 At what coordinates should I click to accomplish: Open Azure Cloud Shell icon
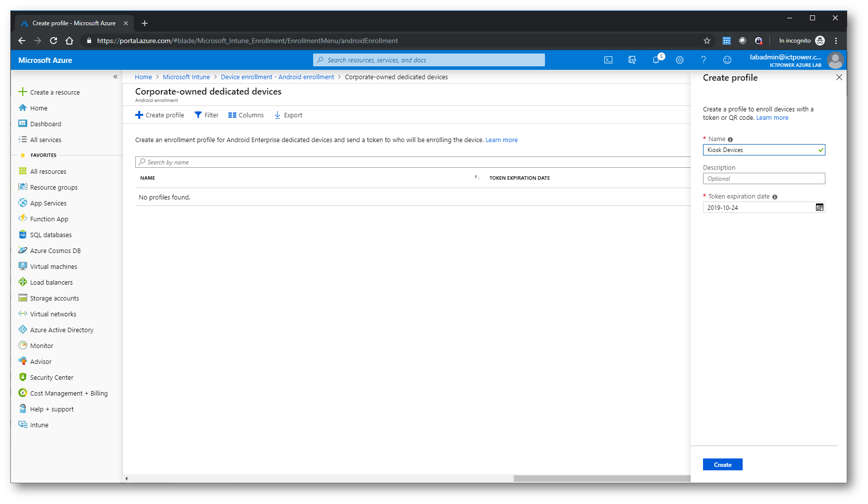(608, 60)
